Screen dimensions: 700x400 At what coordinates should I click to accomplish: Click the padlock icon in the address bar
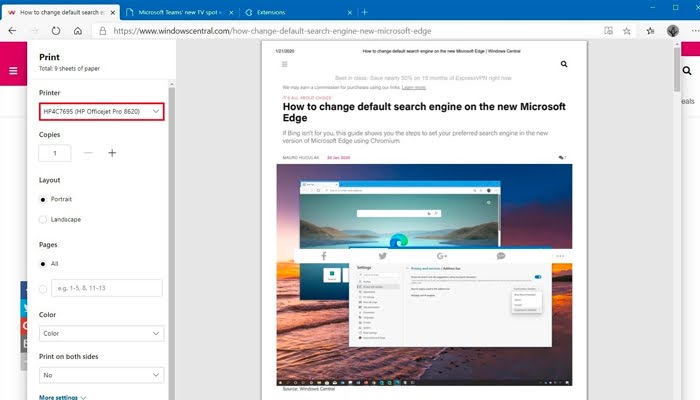tap(101, 31)
